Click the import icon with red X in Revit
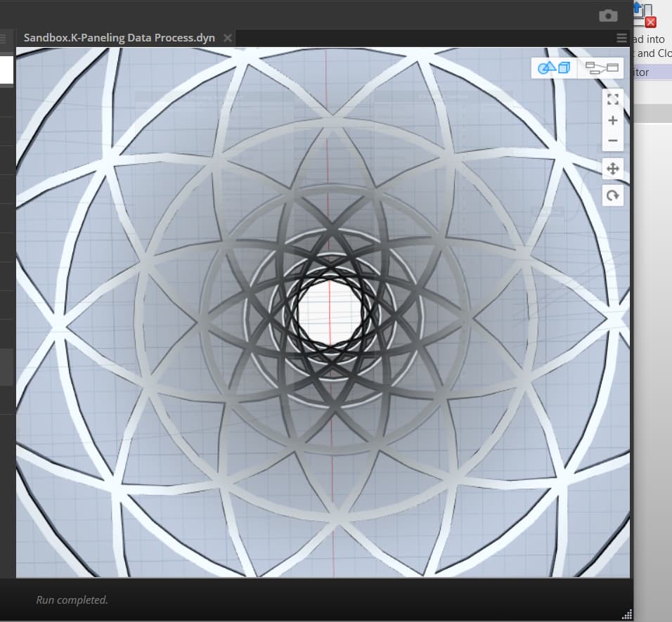The height and width of the screenshot is (622, 672). 645,15
